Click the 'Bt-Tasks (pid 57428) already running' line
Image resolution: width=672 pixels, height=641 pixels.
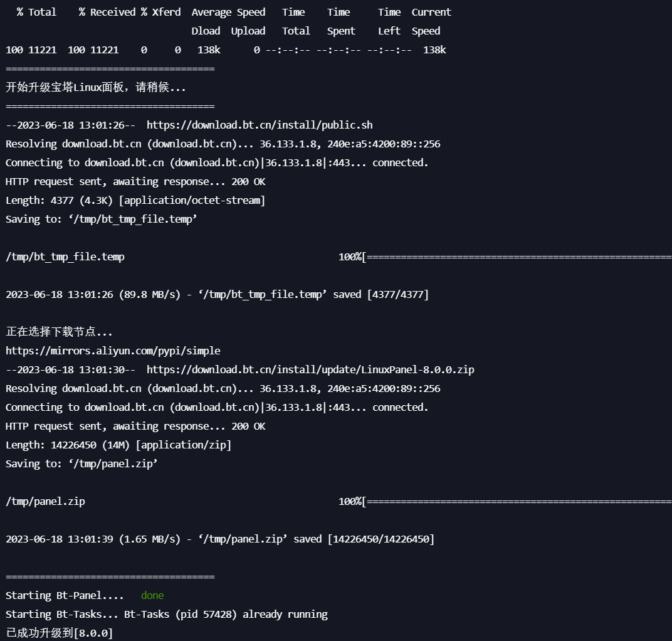pos(226,615)
